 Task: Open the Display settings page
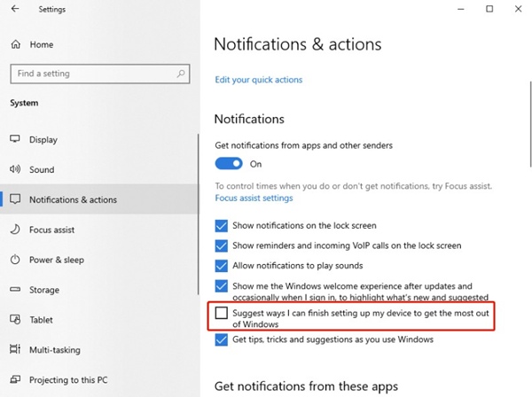(99, 139)
